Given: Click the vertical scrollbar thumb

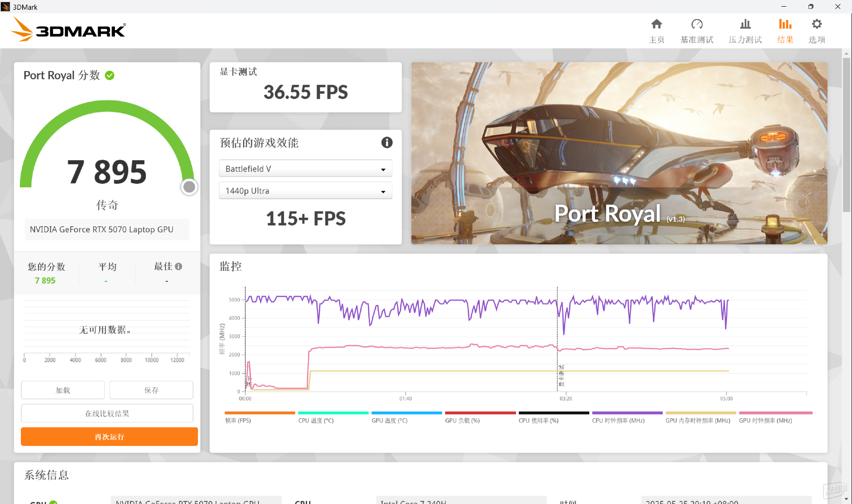Looking at the screenshot, I should 846,135.
